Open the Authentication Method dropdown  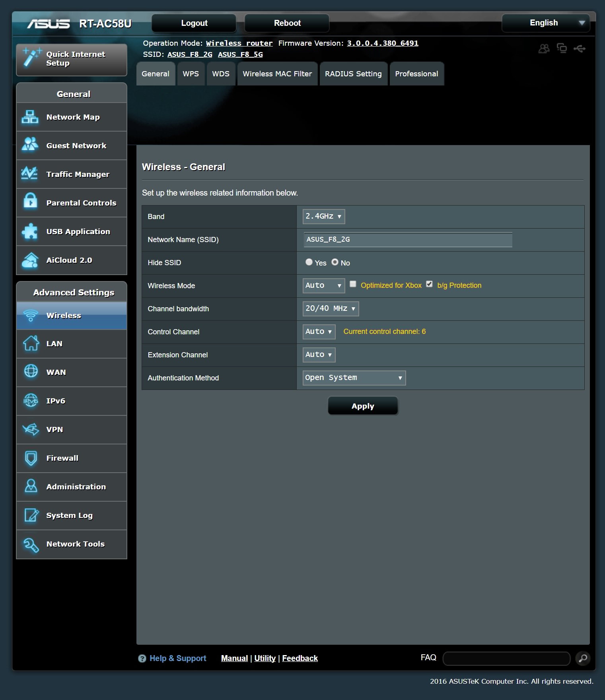(354, 378)
